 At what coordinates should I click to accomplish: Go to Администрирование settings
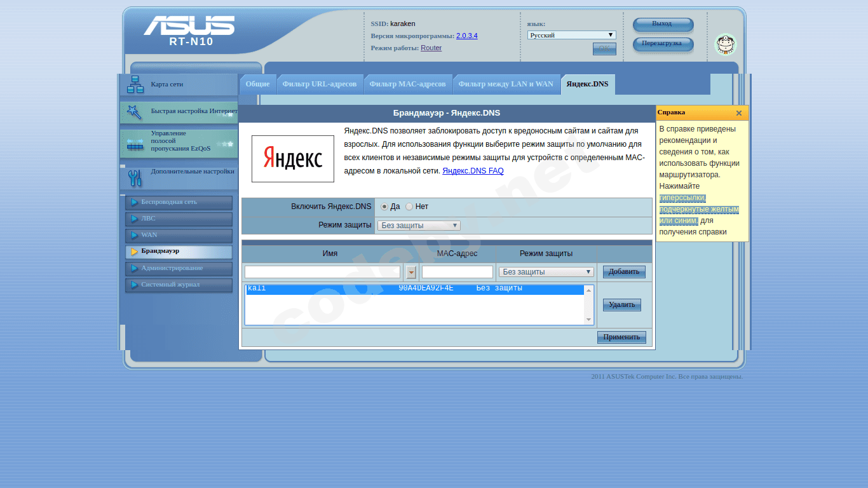179,269
